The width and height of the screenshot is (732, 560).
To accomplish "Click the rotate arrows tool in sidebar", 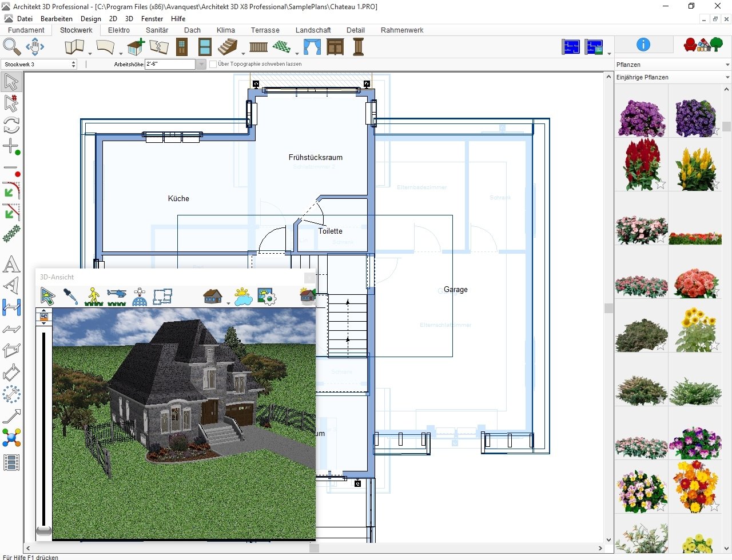I will [x=11, y=125].
